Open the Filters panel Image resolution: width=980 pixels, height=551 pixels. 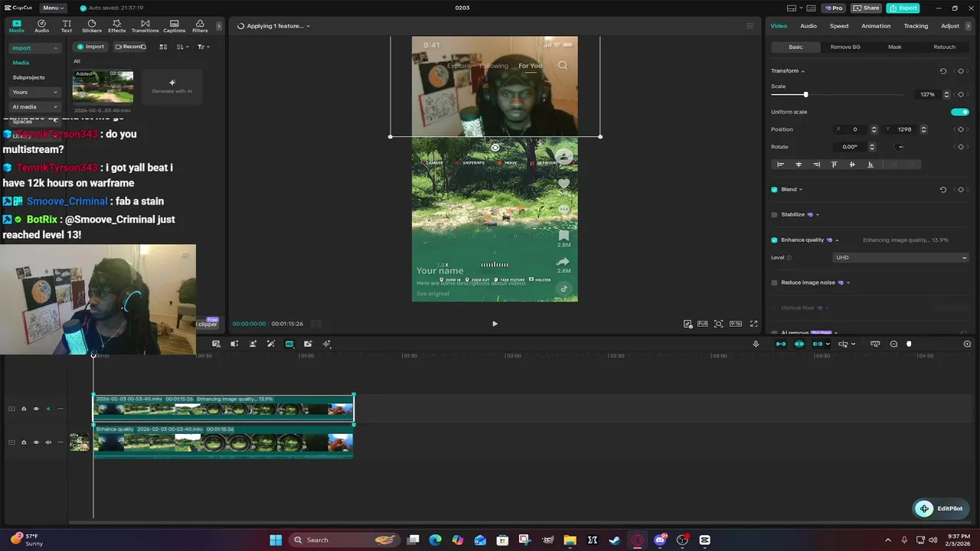tap(200, 26)
